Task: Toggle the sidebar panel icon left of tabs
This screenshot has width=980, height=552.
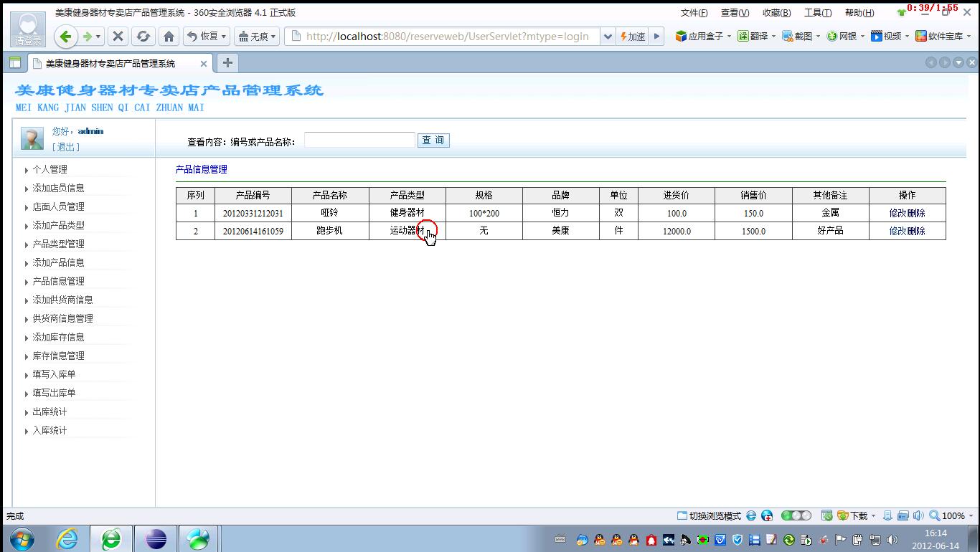Action: point(14,63)
